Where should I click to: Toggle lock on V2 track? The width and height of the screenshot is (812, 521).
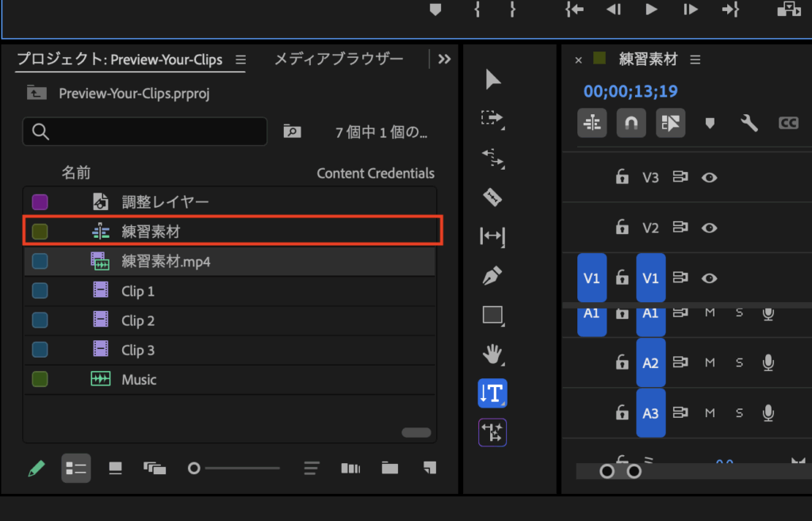click(622, 228)
